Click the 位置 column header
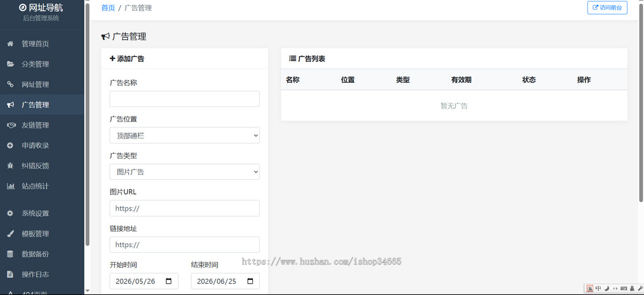 click(x=348, y=80)
